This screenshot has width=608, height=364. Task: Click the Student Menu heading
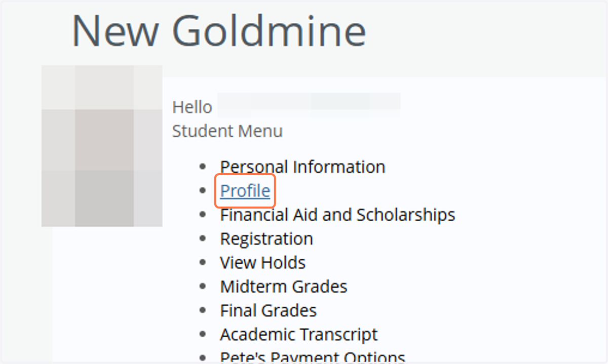227,131
